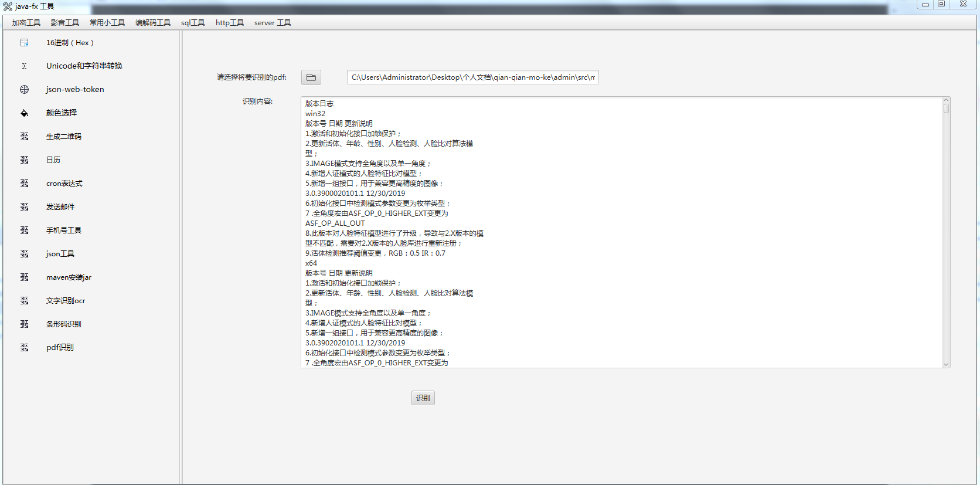Select 条形码识别 in the tool list

[64, 324]
